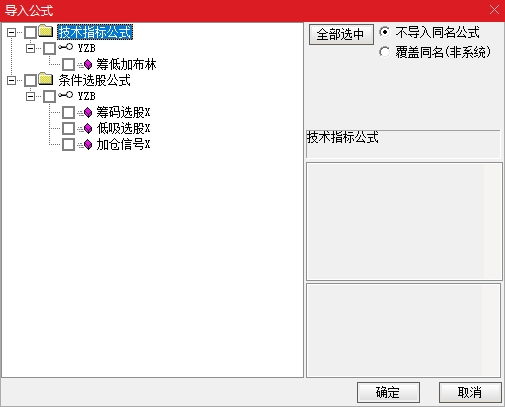The image size is (505, 407).
Task: Click the pink diamond icon beside 低吸选股X
Action: [x=88, y=128]
